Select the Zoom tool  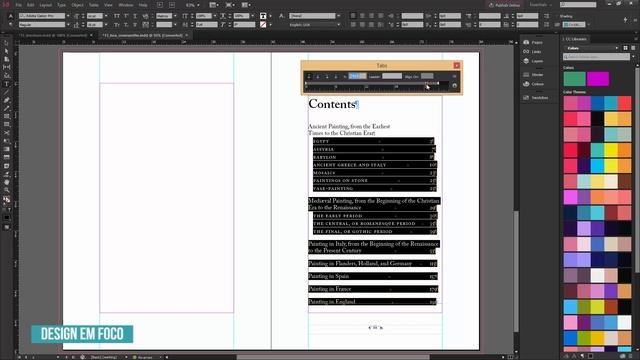click(7, 191)
